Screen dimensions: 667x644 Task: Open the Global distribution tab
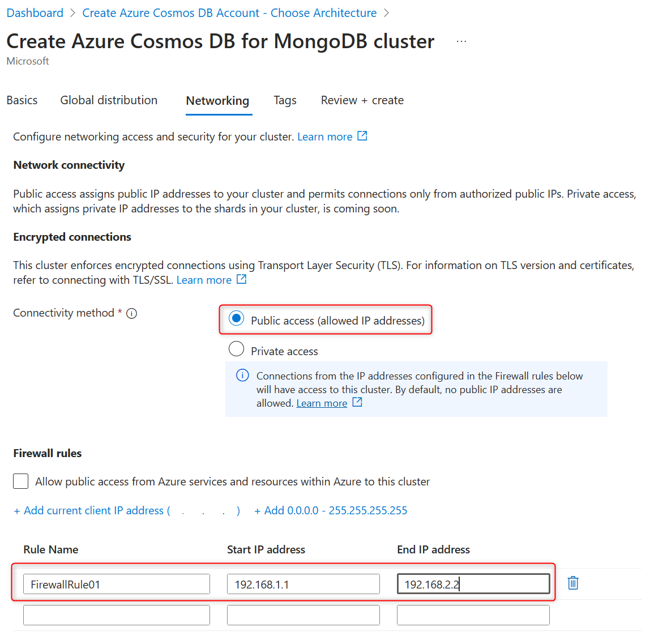pos(108,100)
